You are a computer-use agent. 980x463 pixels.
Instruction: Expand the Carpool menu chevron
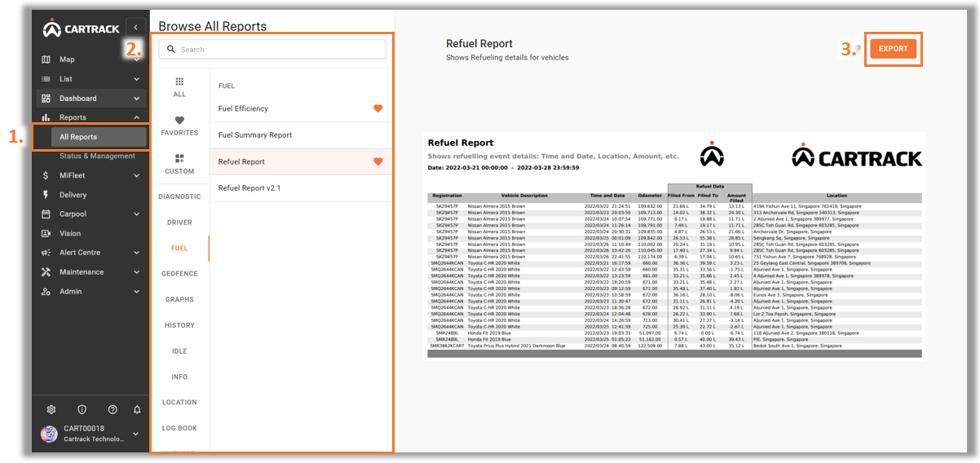click(137, 214)
